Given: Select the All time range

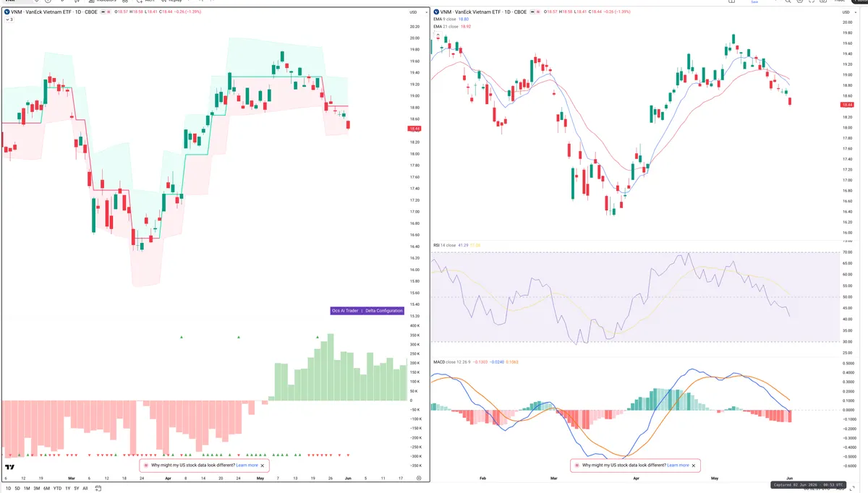Looking at the screenshot, I should point(85,489).
